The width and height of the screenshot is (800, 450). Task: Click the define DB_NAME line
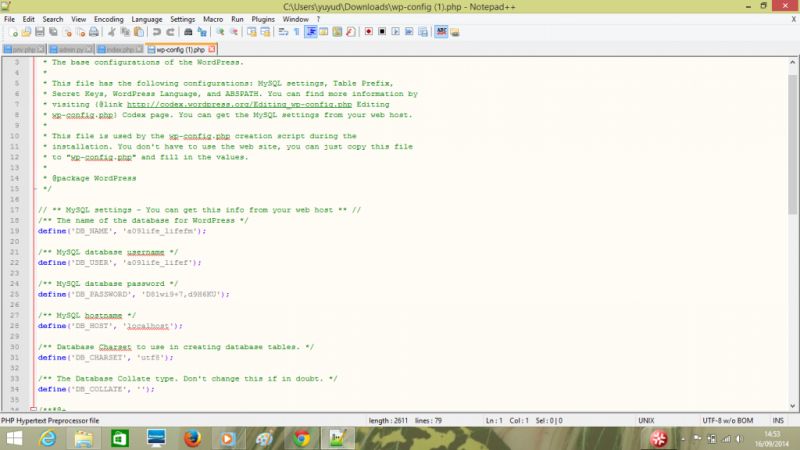tap(122, 231)
